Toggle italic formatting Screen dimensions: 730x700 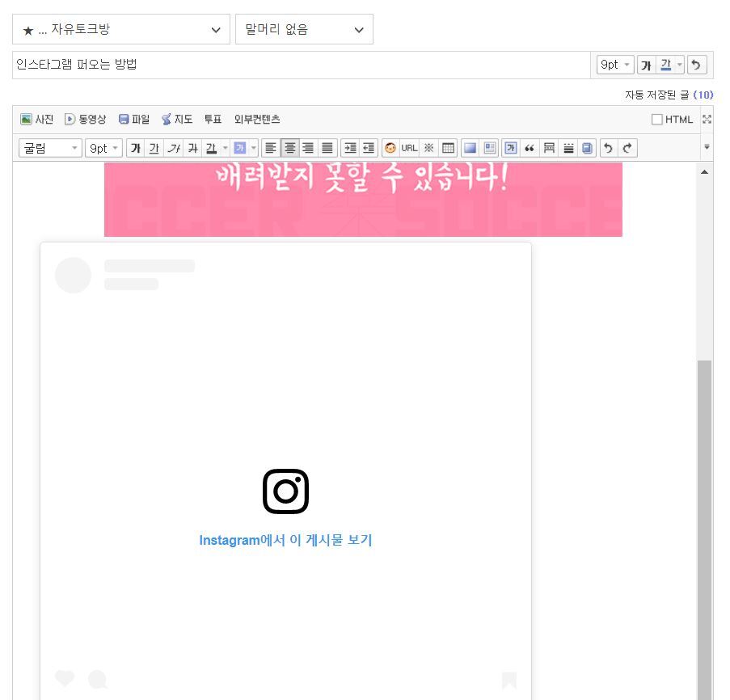(x=174, y=149)
